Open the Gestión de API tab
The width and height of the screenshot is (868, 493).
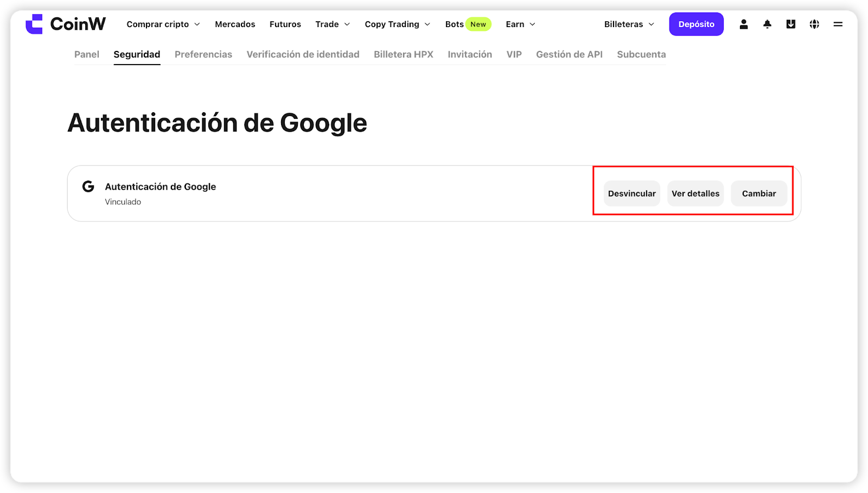coord(569,54)
